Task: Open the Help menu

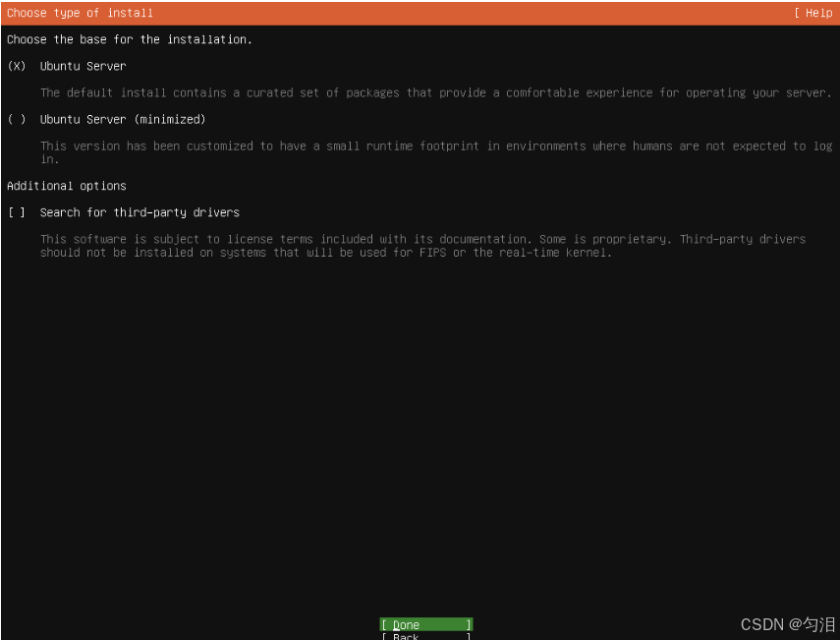Action: click(x=813, y=13)
